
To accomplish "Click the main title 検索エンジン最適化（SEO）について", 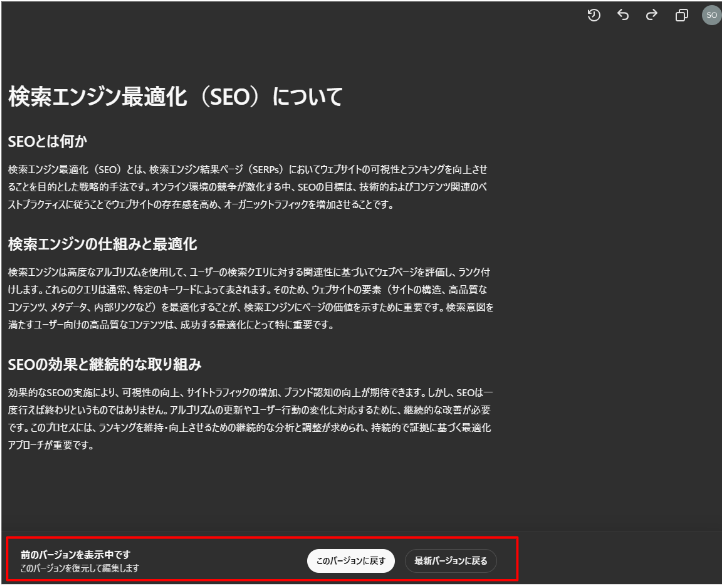I will (x=176, y=97).
